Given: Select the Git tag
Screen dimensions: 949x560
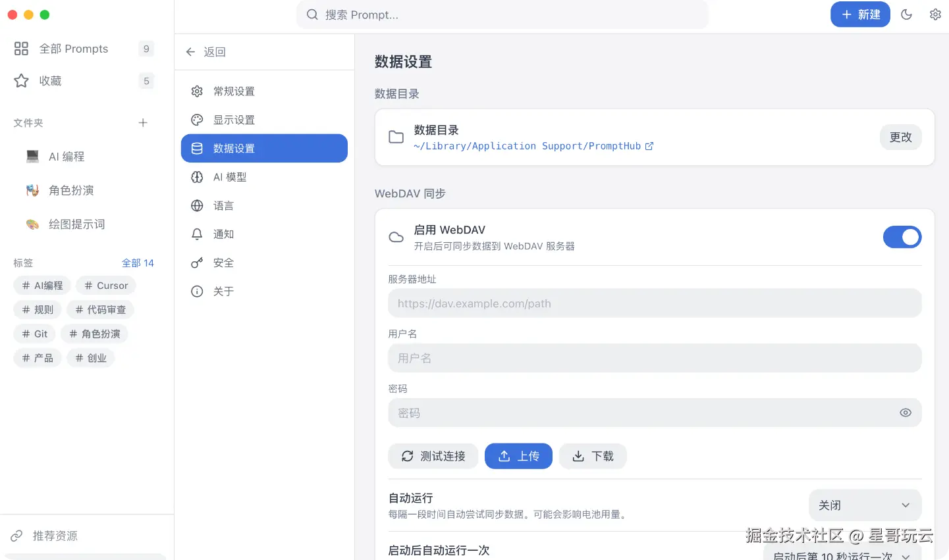Looking at the screenshot, I should [34, 334].
